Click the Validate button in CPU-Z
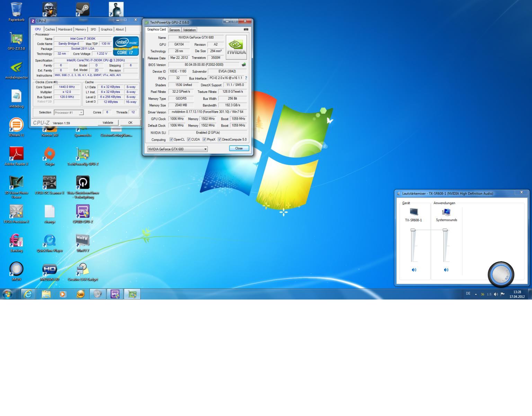532x416 pixels. tap(108, 122)
